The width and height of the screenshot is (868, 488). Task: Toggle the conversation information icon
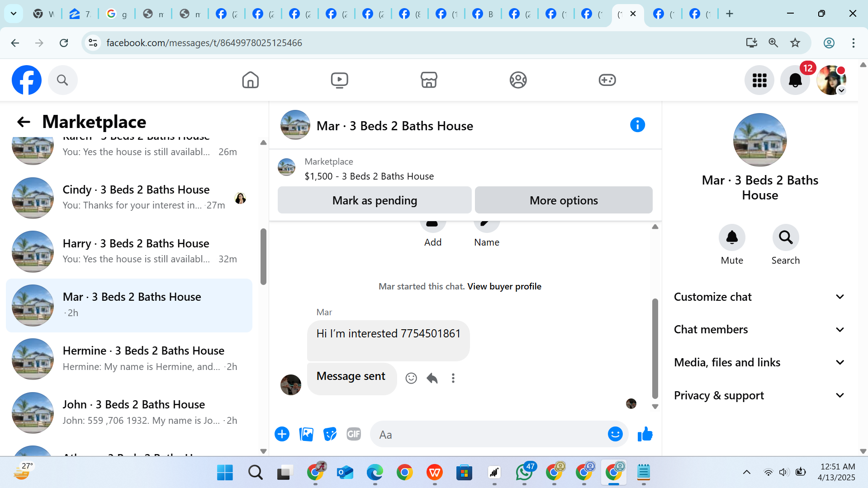tap(637, 125)
